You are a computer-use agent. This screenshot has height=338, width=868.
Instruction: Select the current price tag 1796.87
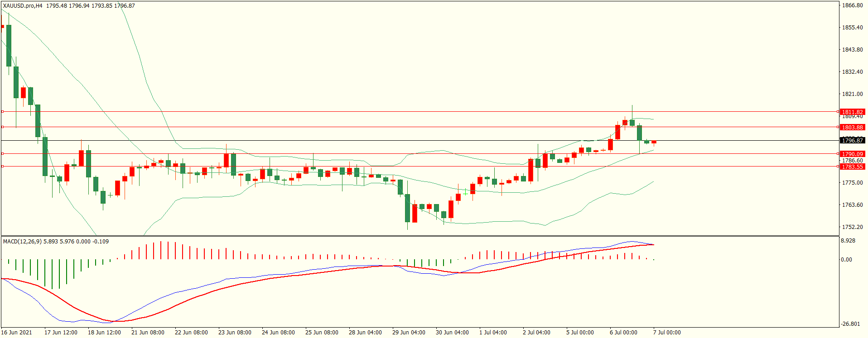852,141
